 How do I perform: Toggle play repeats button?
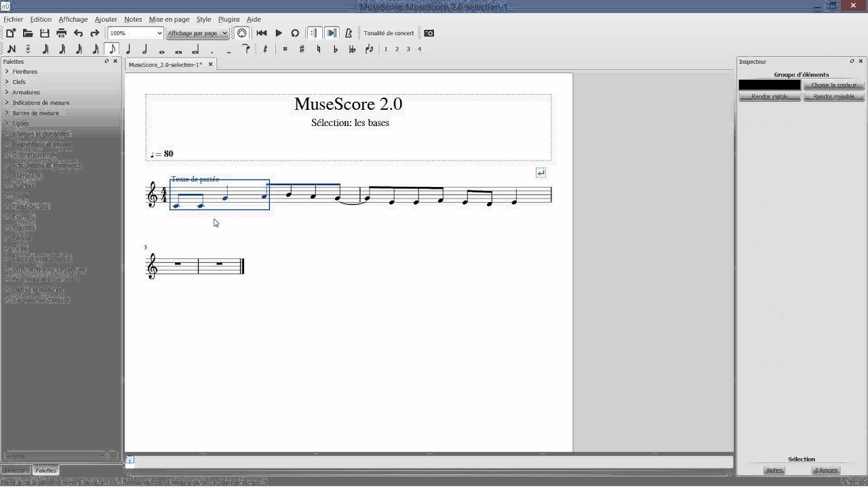point(314,33)
